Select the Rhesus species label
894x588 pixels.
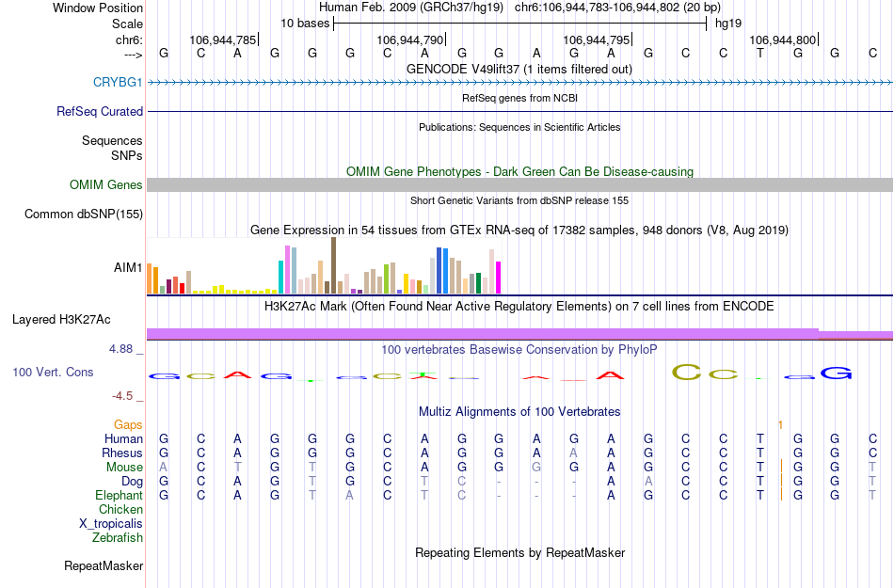coord(122,453)
